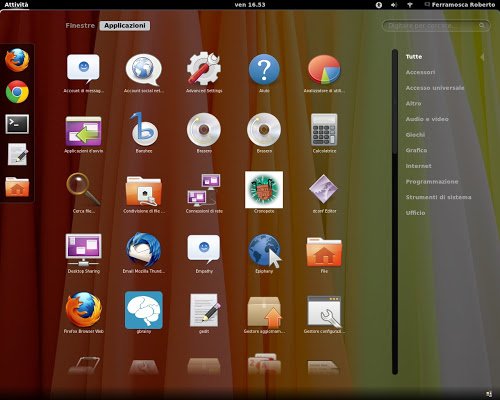500x400 pixels.
Task: Open user menu Ferramosca Roberto
Action: click(x=460, y=5)
